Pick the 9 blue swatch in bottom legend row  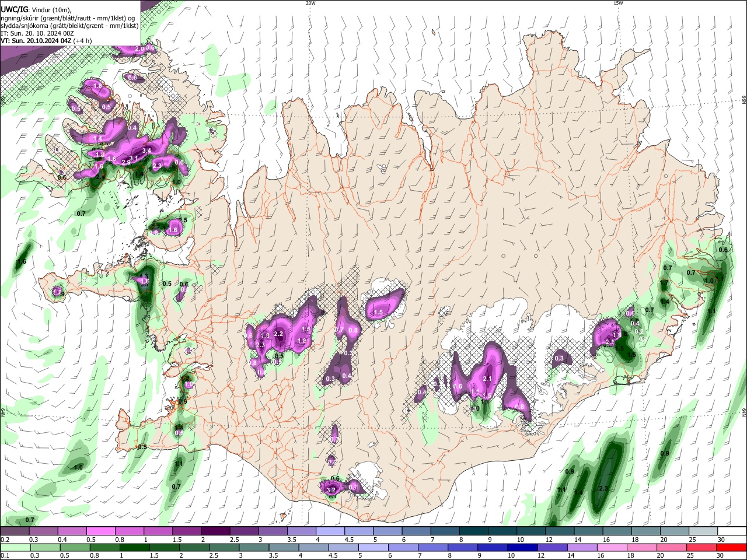[x=493, y=548]
